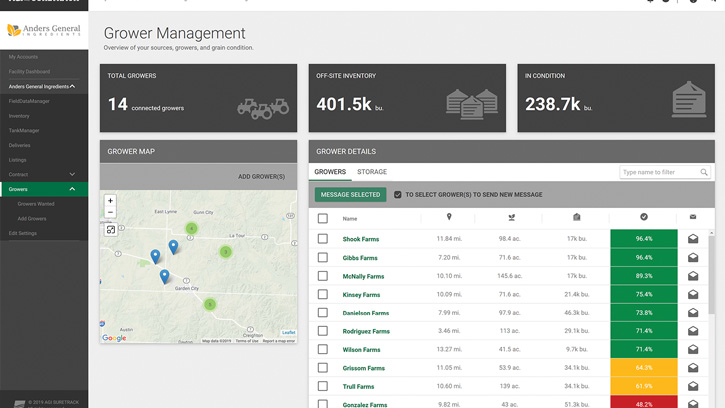Screen dimensions: 725x408
Task: Switch to the Storage tab
Action: (372, 172)
